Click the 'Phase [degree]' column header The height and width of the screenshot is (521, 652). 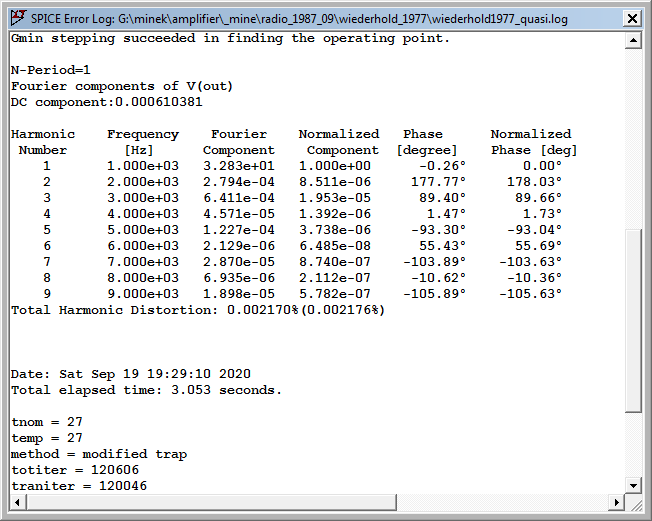point(427,142)
